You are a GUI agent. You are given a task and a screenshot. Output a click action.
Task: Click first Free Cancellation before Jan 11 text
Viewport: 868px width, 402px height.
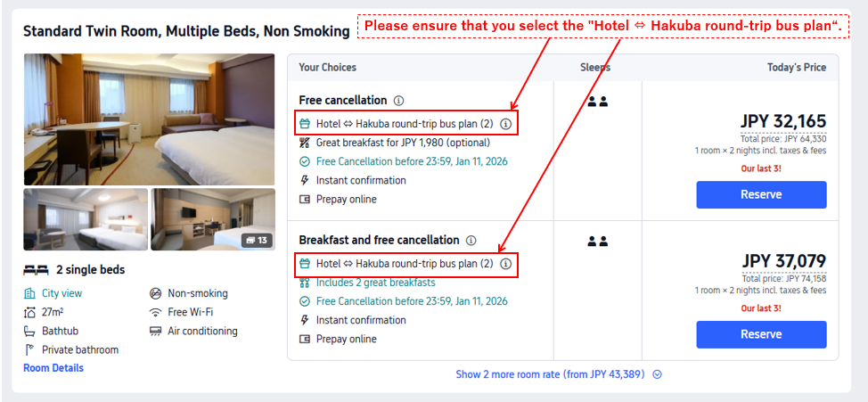(412, 161)
